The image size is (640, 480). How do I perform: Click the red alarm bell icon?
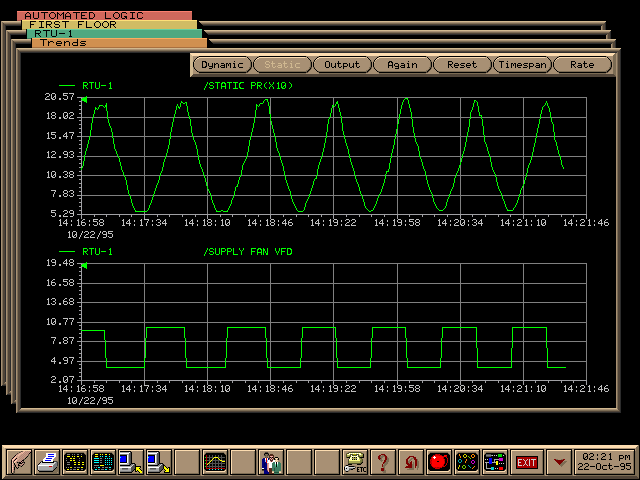[439, 462]
